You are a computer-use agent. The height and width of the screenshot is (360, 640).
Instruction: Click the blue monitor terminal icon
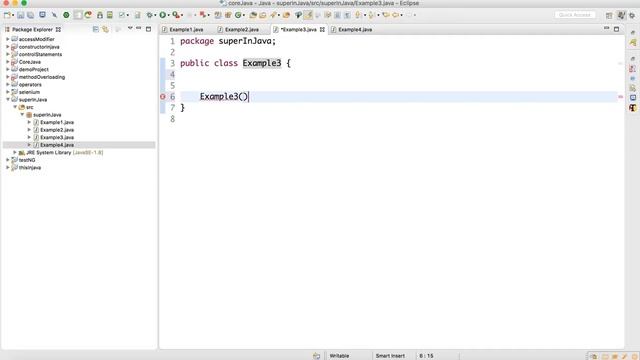click(x=42, y=15)
